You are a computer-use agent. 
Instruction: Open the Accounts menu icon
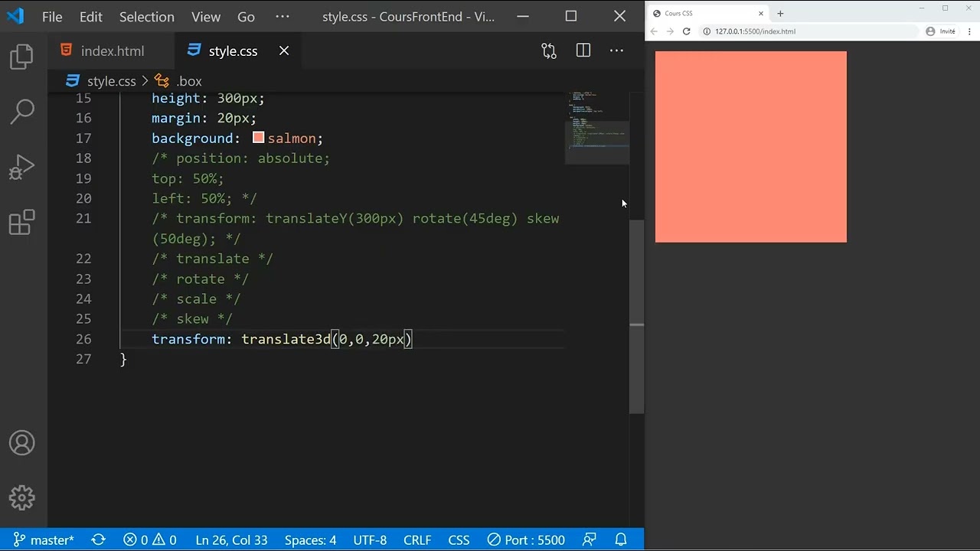(x=22, y=443)
